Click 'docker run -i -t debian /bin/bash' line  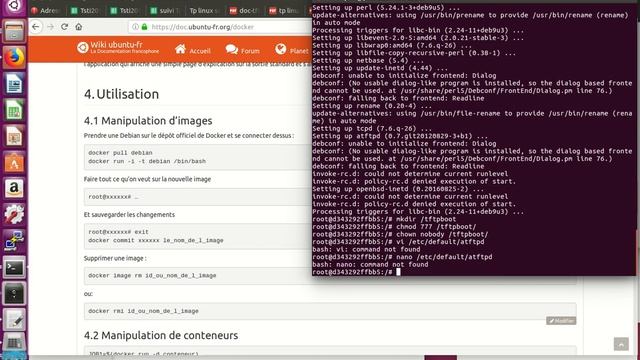click(147, 161)
